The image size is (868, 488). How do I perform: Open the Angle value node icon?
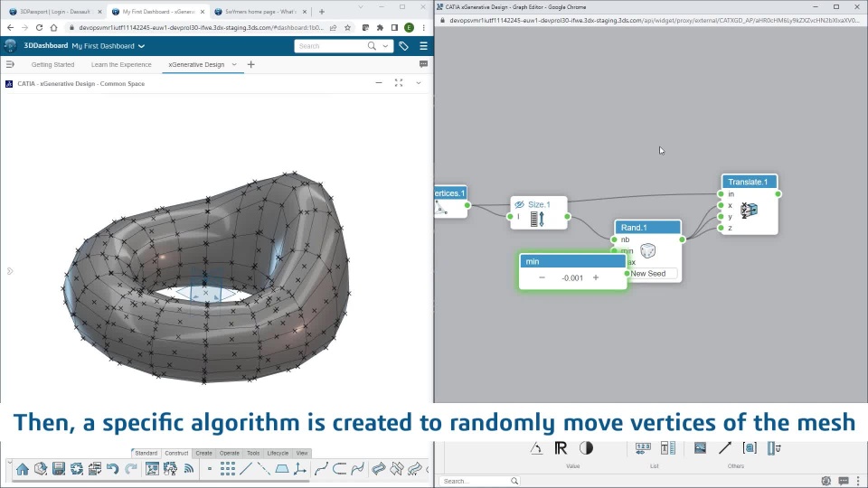(536, 448)
